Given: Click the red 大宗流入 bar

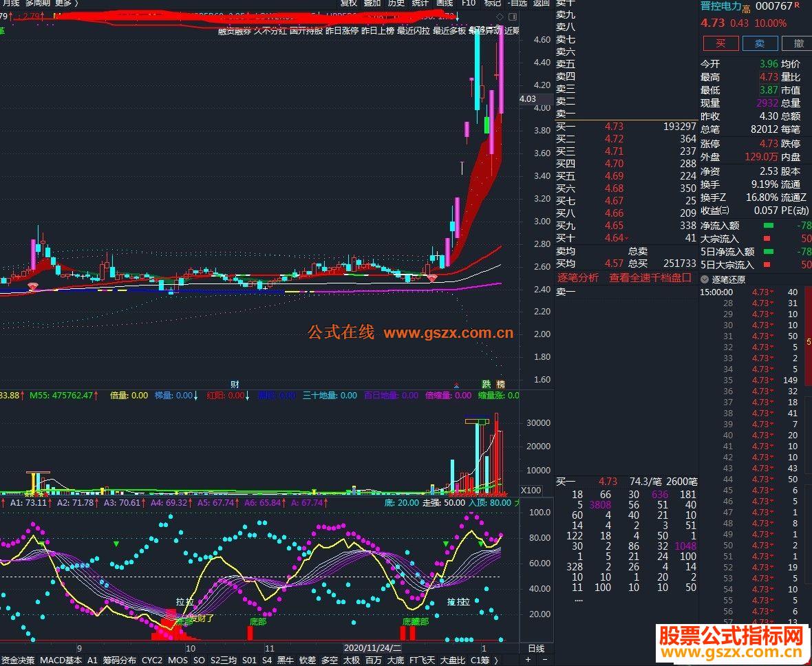Looking at the screenshot, I should click(x=767, y=239).
